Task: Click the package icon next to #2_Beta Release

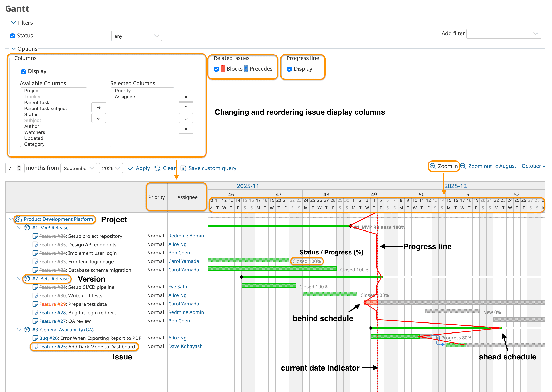Action: coord(27,279)
